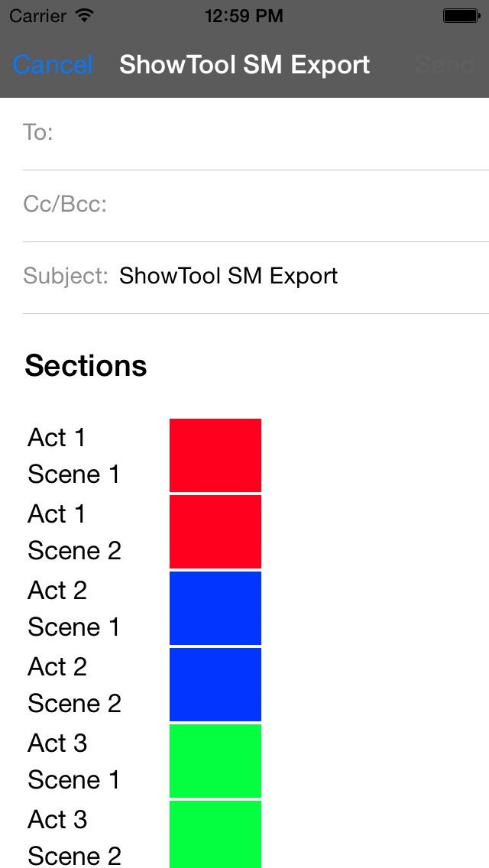The height and width of the screenshot is (868, 489).
Task: Select green swatch for Act 3 Scene 1
Action: (x=215, y=760)
